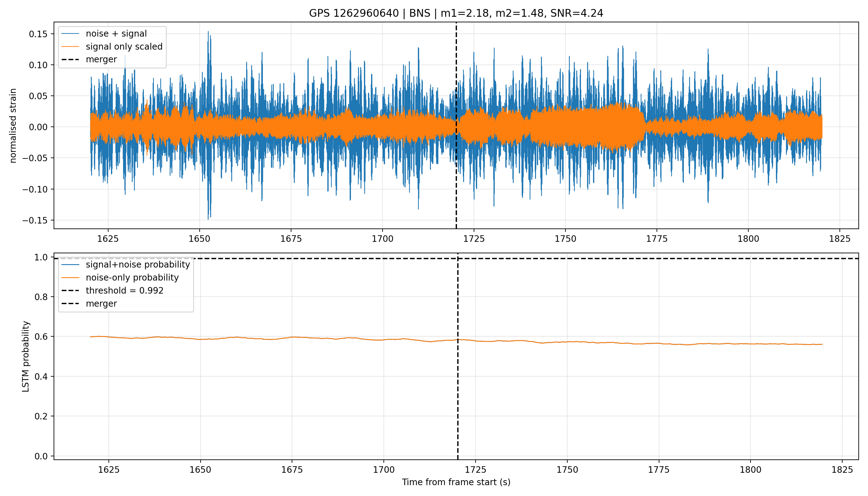Image resolution: width=868 pixels, height=496 pixels.
Task: Click the 1750 tick on the bottom x-axis
Action: 567,470
